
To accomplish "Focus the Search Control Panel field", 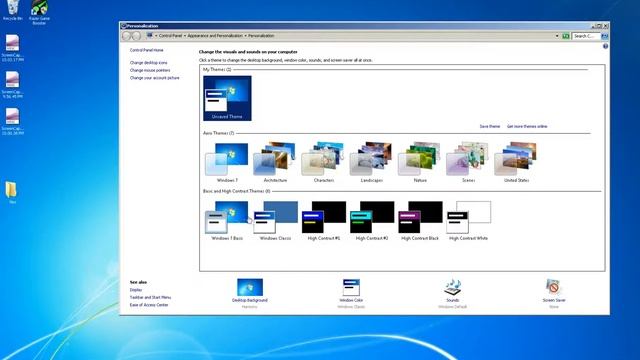I will tap(586, 36).
